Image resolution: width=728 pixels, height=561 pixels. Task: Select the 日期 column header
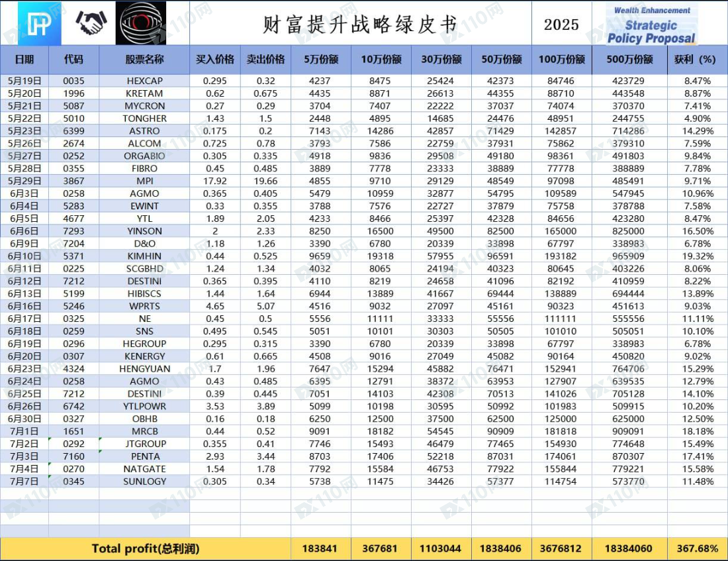[x=24, y=60]
